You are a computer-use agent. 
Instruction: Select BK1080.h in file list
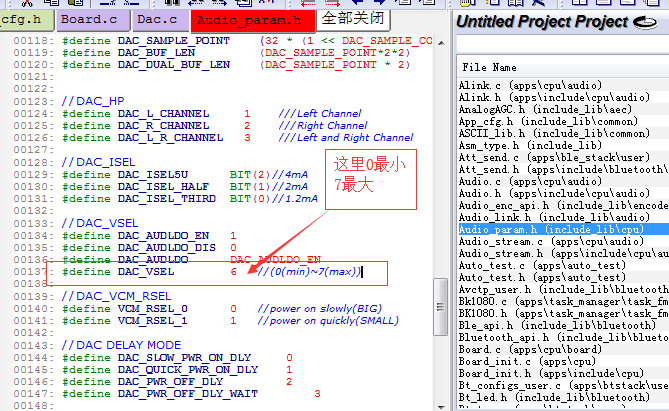(x=563, y=313)
